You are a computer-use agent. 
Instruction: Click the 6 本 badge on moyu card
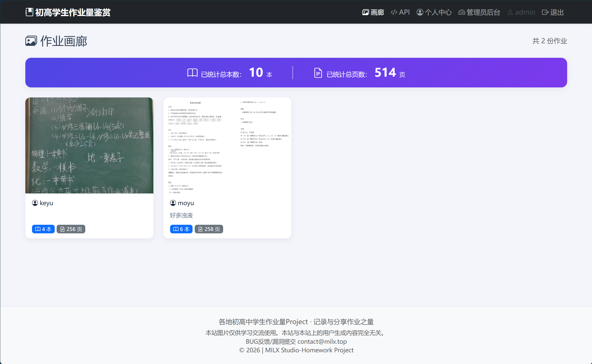[181, 229]
